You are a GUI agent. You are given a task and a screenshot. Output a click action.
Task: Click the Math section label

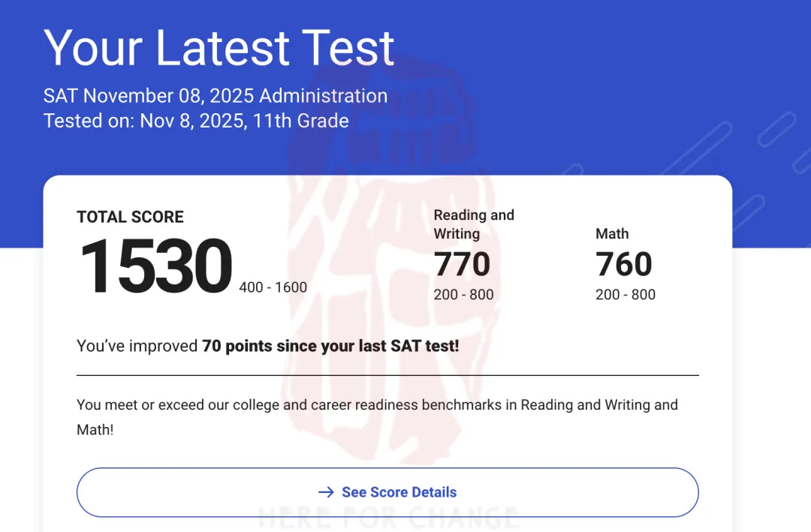pos(612,233)
